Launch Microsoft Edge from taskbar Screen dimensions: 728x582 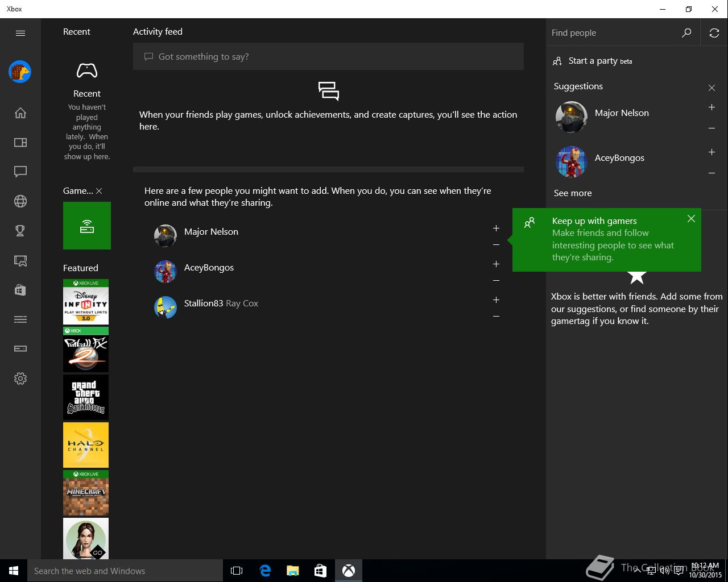(x=265, y=571)
